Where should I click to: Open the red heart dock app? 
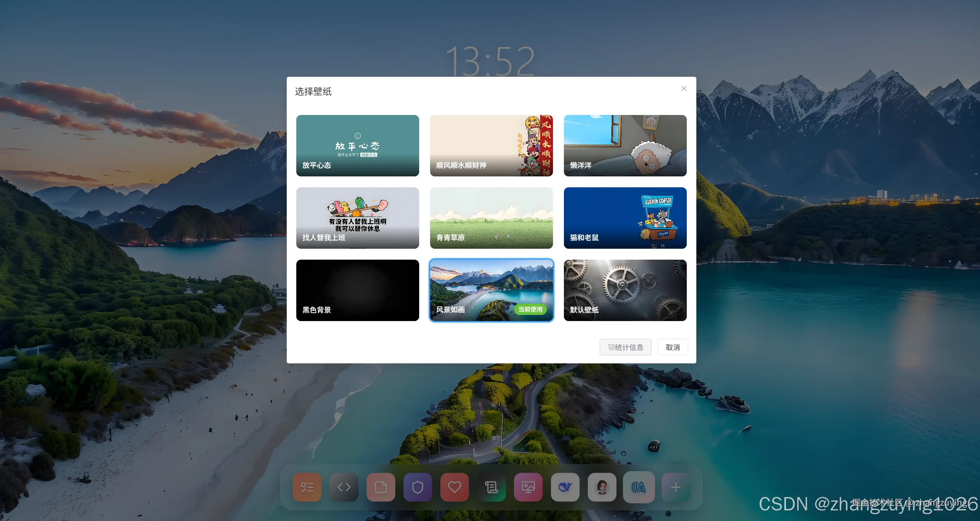click(454, 487)
